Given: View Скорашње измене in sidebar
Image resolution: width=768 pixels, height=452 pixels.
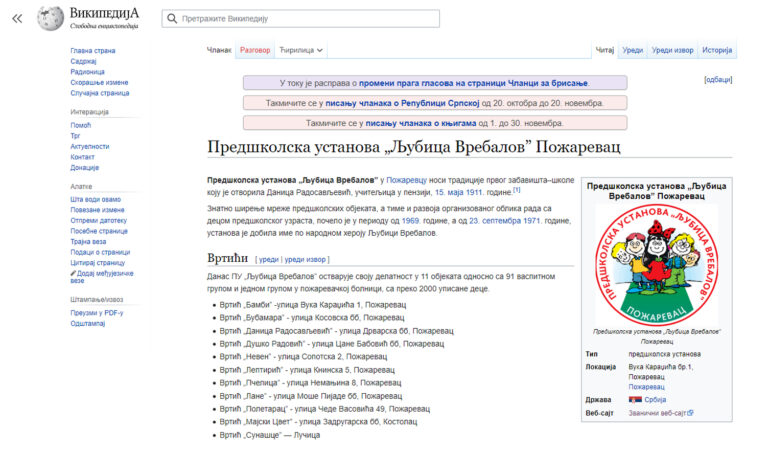Looking at the screenshot, I should coord(99,82).
